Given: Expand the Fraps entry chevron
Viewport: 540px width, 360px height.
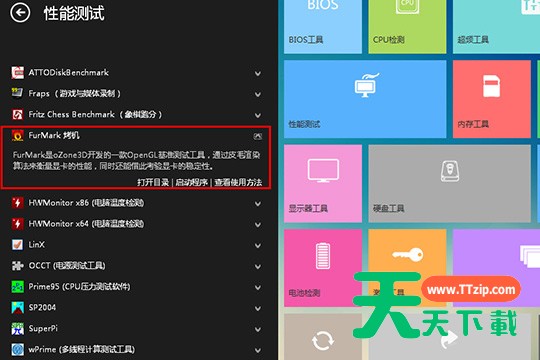Looking at the screenshot, I should [x=258, y=94].
